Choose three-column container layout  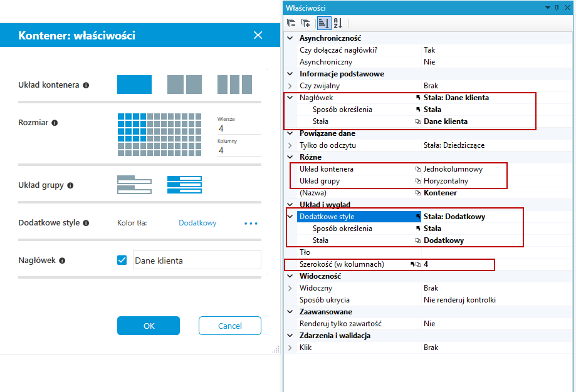click(x=234, y=85)
